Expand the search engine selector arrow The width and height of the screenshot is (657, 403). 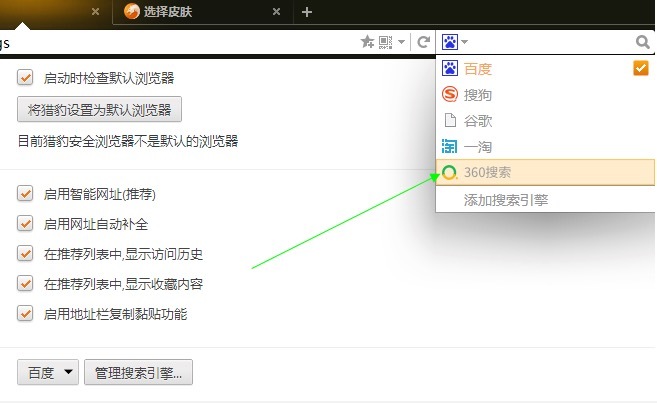[x=464, y=42]
